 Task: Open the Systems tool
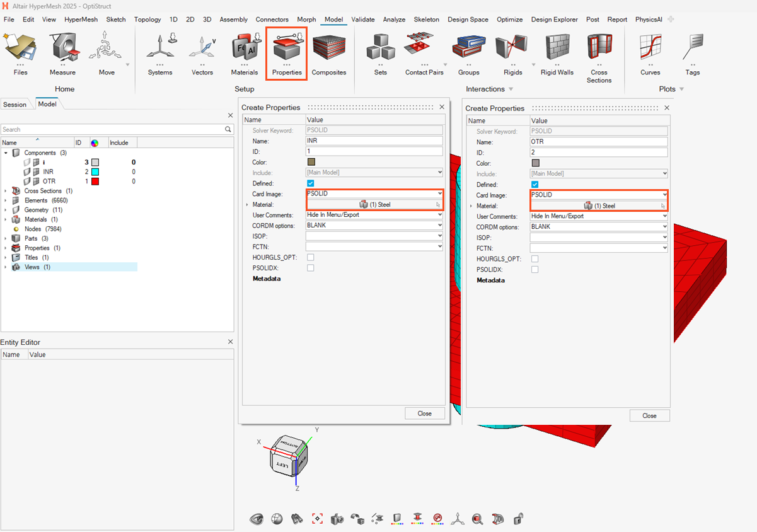click(x=160, y=55)
